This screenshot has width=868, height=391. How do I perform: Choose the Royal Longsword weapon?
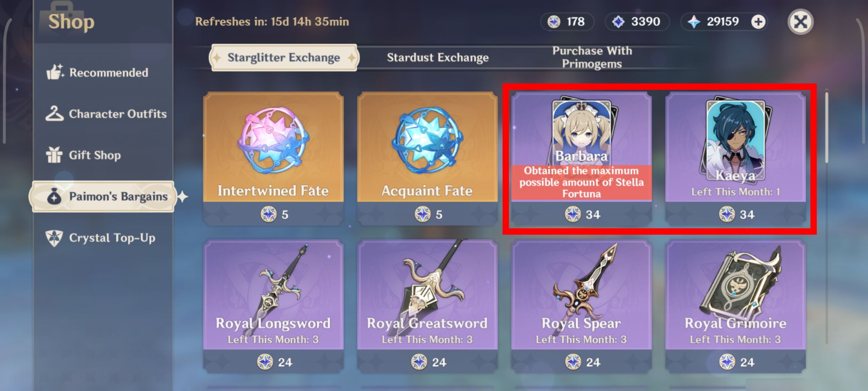273,306
